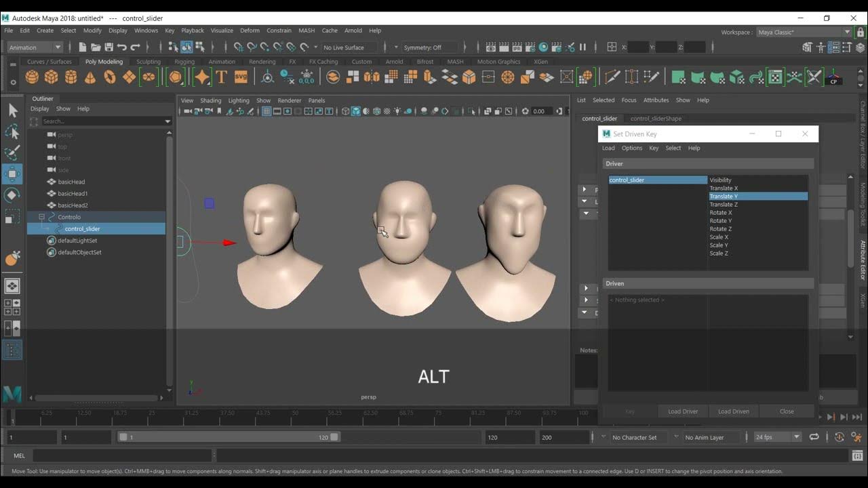868x488 pixels.
Task: Toggle smooth shade all in viewport
Action: [x=356, y=111]
